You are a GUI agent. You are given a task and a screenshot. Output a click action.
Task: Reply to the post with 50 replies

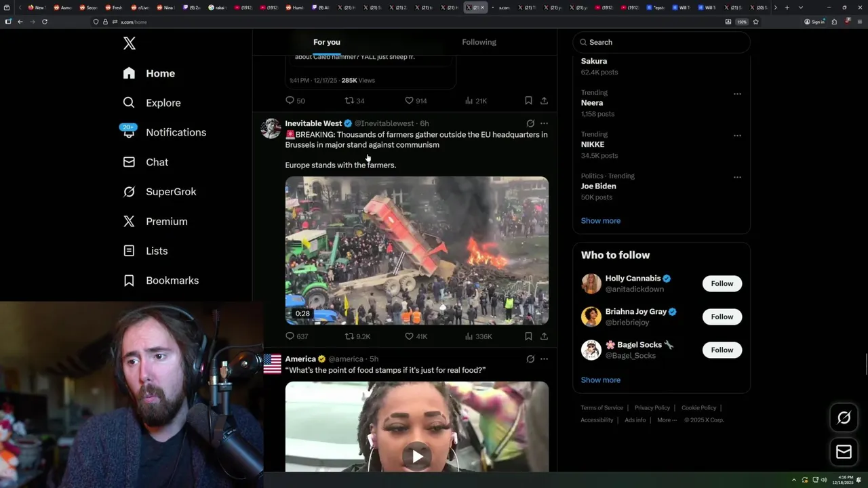[295, 100]
